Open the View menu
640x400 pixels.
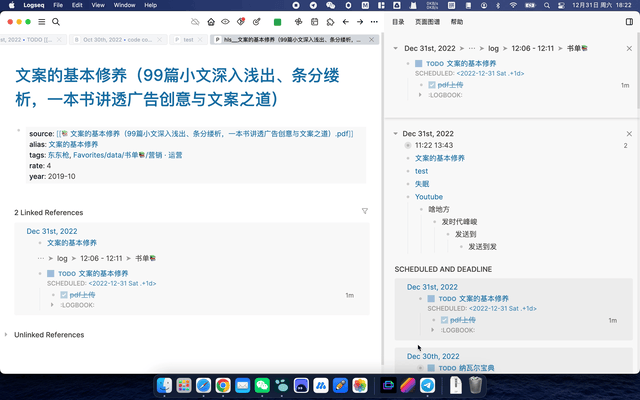98,5
